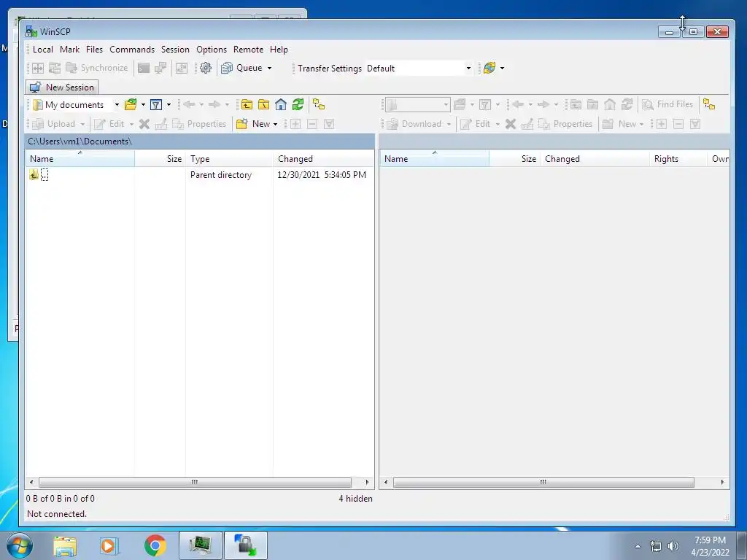The width and height of the screenshot is (747, 560).
Task: Click the local Unselect Files minus icon
Action: point(312,124)
